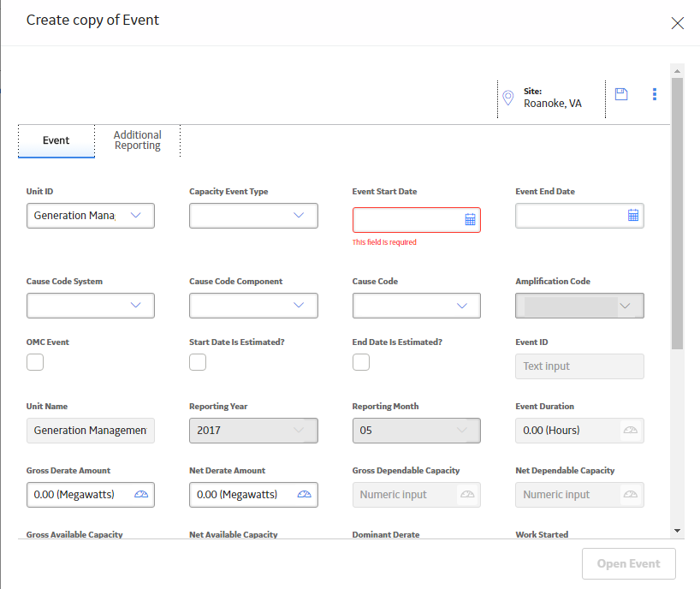
Task: Click the Gross Dependable Capacity gauge icon
Action: point(467,494)
